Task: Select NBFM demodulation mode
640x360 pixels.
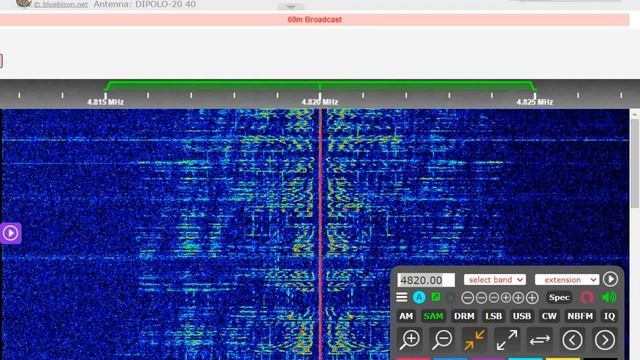Action: tap(580, 316)
